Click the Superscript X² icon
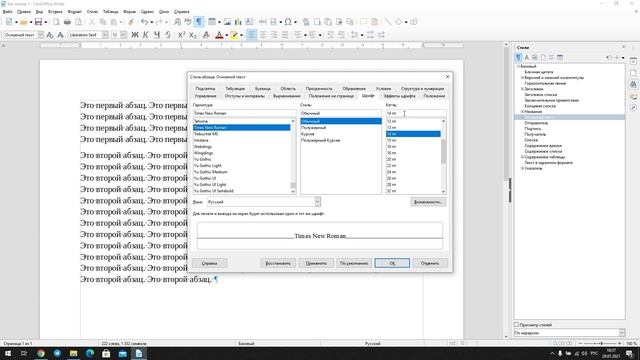Image resolution: width=640 pixels, height=360 pixels. coord(182,35)
